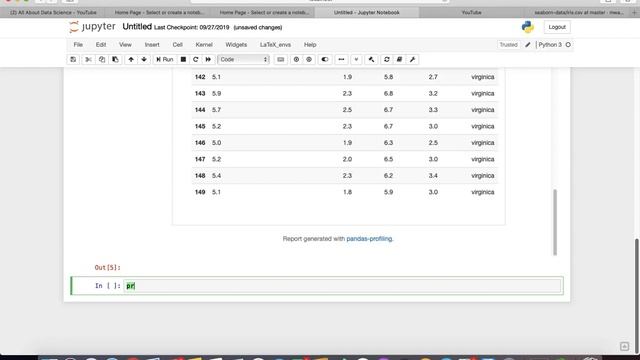Click the second round toolbar icon before the toggle
The image size is (640, 360).
(x=309, y=60)
